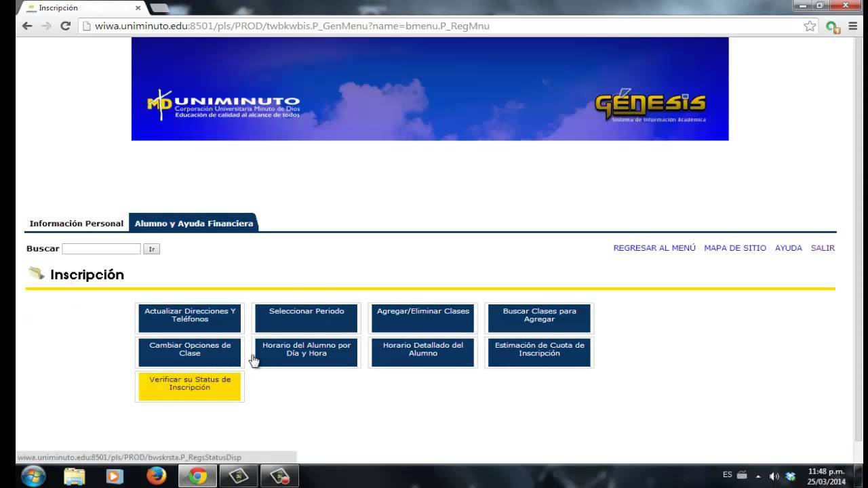Open Windows Start menu orb
Viewport: 868px width, 488px height.
[x=32, y=476]
